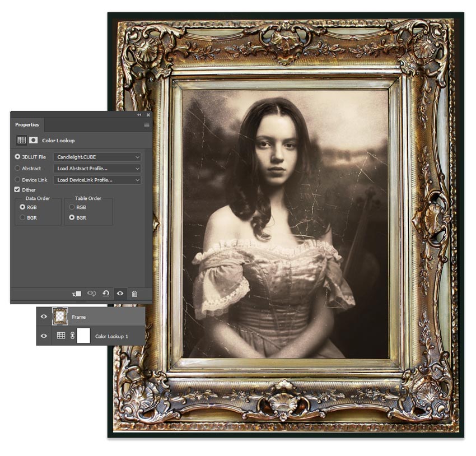The width and height of the screenshot is (476, 456).
Task: Open the Load Abstract Profile dropdown
Action: (x=97, y=169)
